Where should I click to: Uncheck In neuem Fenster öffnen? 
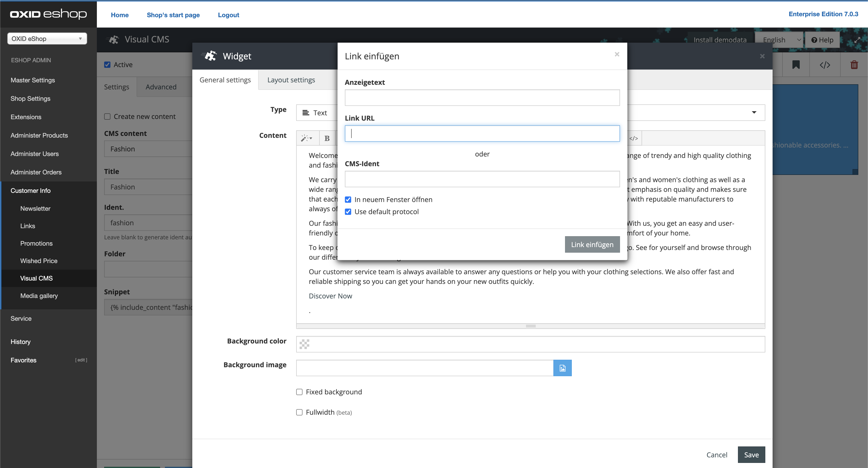pyautogui.click(x=348, y=199)
